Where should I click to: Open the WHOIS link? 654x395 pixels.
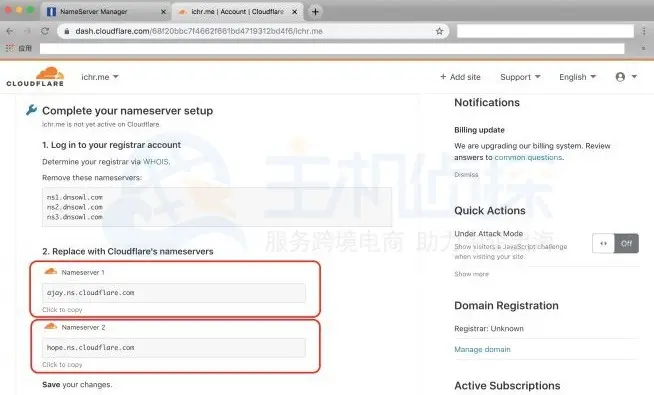pos(156,162)
